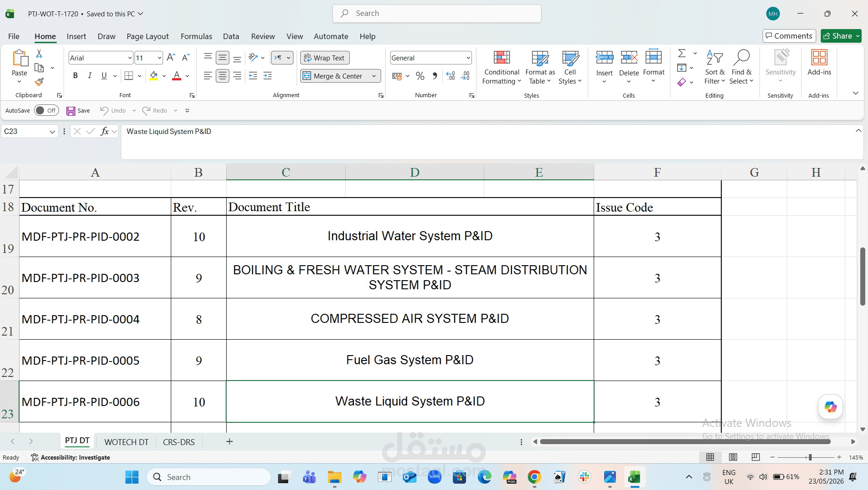Image resolution: width=868 pixels, height=490 pixels.
Task: Open the Share dropdown arrow
Action: click(858, 36)
